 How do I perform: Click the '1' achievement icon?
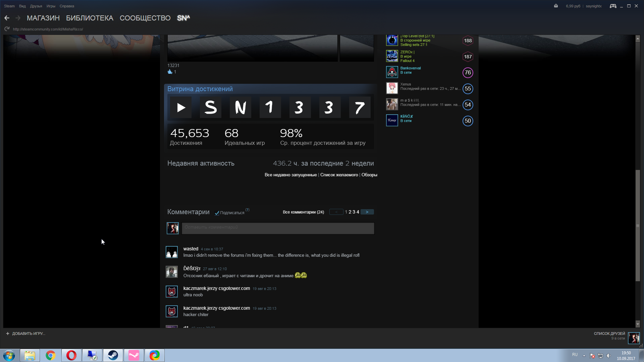pyautogui.click(x=270, y=107)
